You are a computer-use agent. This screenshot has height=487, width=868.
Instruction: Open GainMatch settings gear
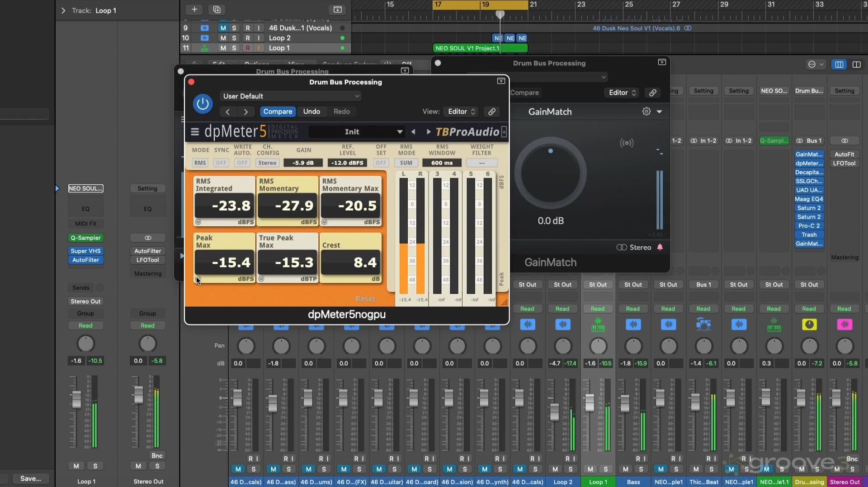[x=646, y=112]
